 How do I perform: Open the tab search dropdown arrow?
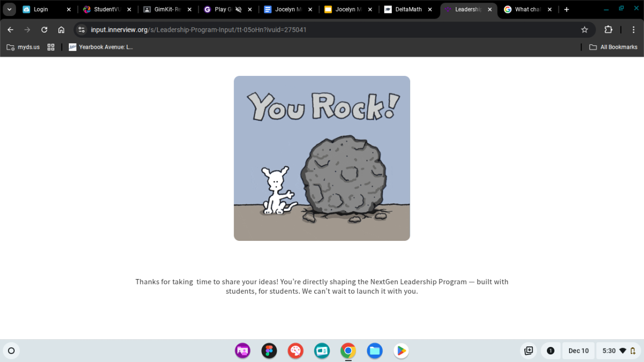(x=10, y=10)
